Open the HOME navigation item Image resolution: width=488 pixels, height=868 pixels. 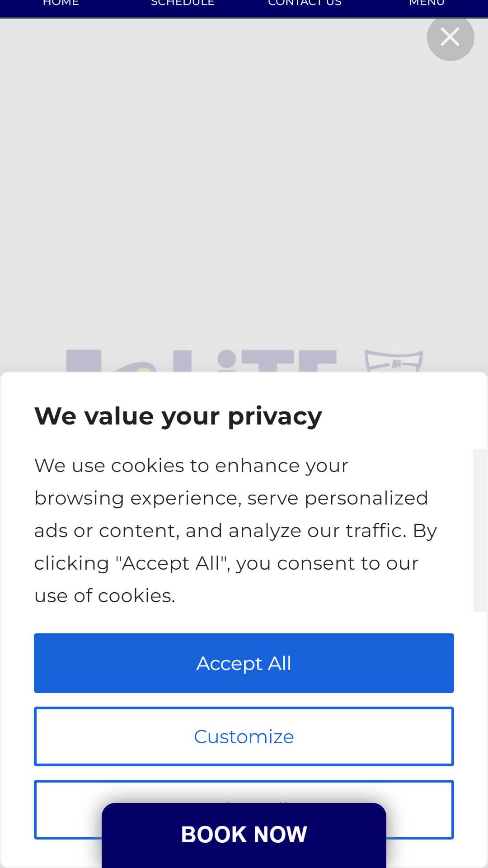coord(61,4)
